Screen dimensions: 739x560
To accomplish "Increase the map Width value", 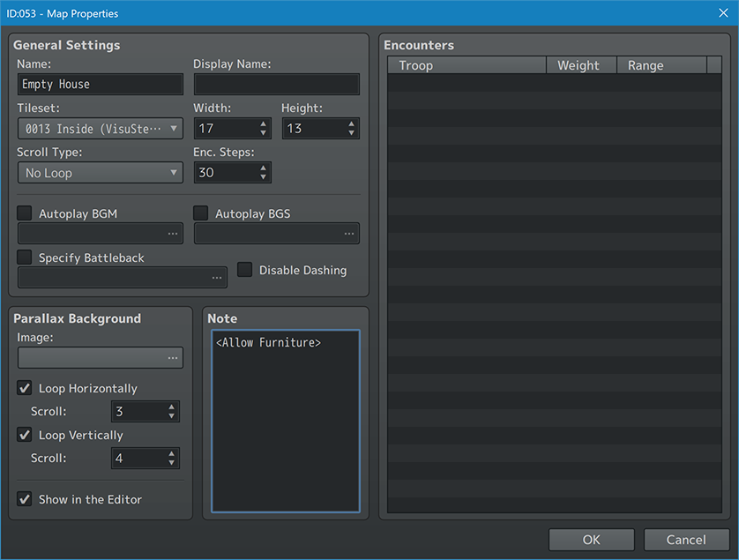I will [x=263, y=123].
